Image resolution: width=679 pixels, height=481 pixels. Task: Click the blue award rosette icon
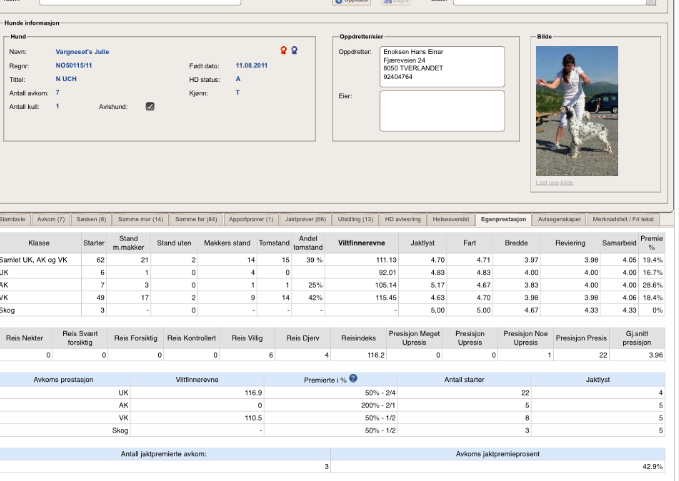[x=294, y=49]
